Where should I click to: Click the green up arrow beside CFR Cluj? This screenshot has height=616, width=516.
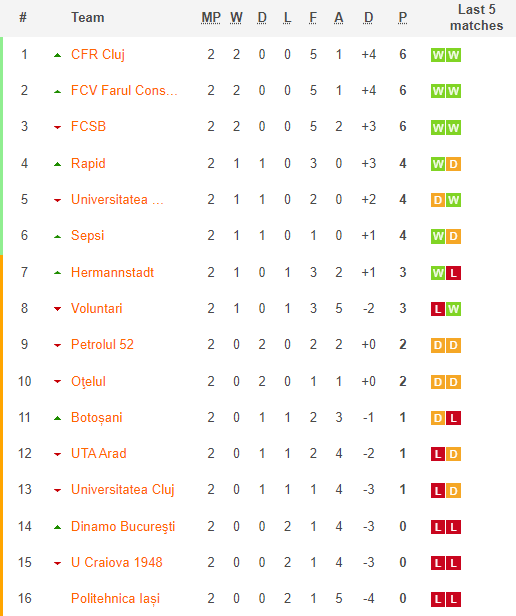coord(57,55)
